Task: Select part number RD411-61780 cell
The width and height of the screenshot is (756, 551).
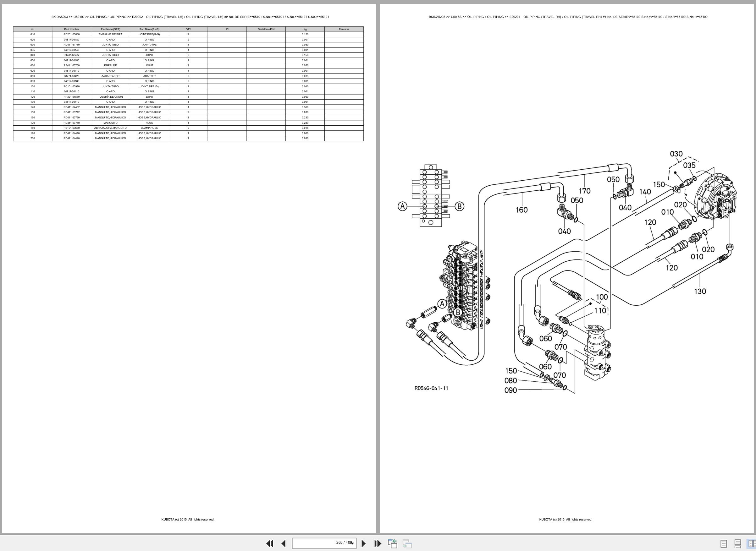Action: coord(71,45)
